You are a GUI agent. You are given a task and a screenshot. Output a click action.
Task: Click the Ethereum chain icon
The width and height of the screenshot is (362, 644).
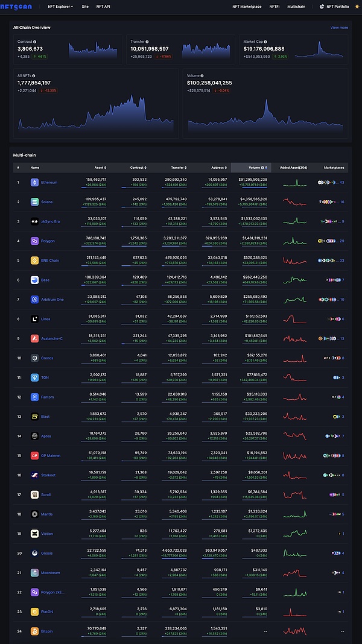pyautogui.click(x=34, y=183)
